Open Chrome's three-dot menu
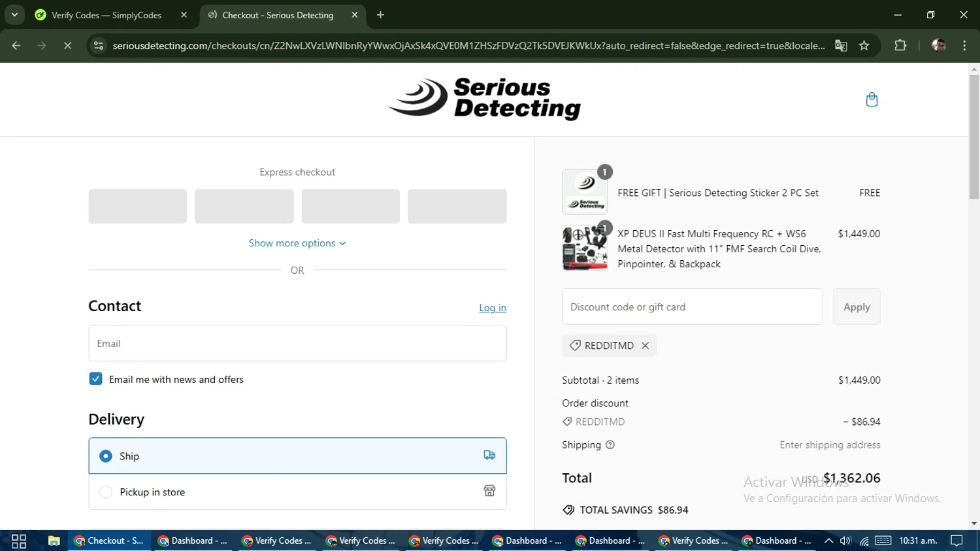 point(964,45)
